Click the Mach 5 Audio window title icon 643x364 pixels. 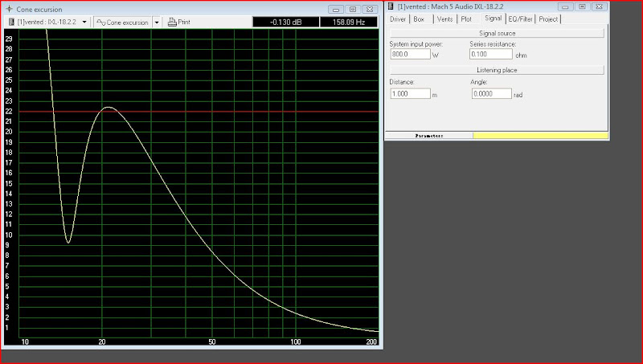tap(391, 7)
